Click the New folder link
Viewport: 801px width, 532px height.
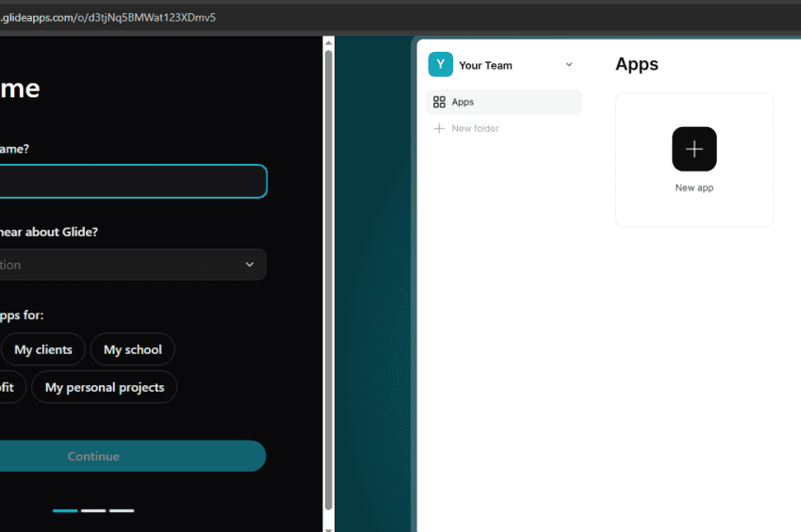click(475, 128)
